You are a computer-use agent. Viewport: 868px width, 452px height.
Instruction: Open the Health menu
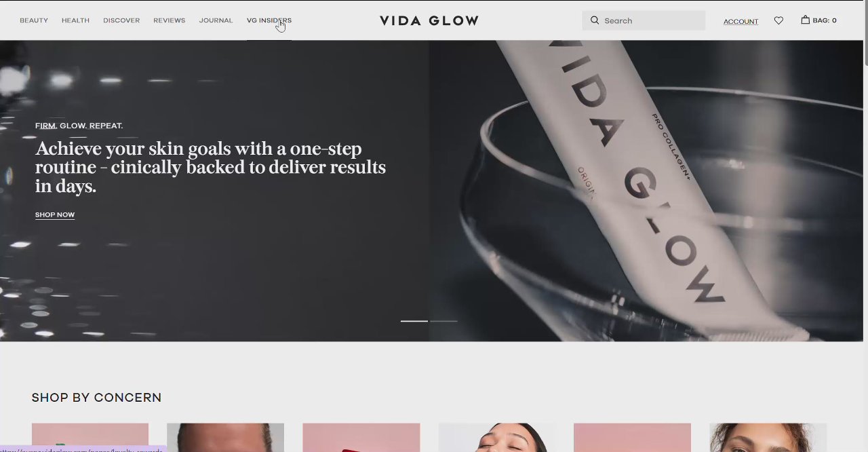tap(75, 20)
